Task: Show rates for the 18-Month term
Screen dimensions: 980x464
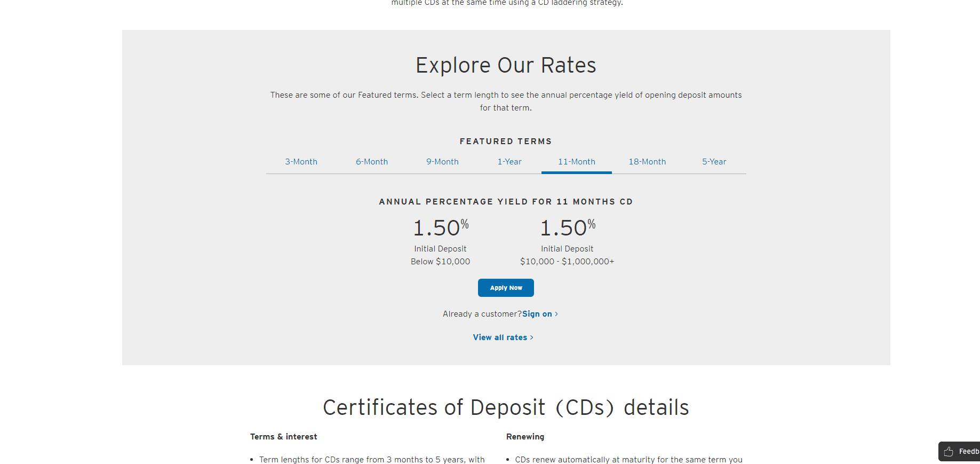Action: point(647,162)
